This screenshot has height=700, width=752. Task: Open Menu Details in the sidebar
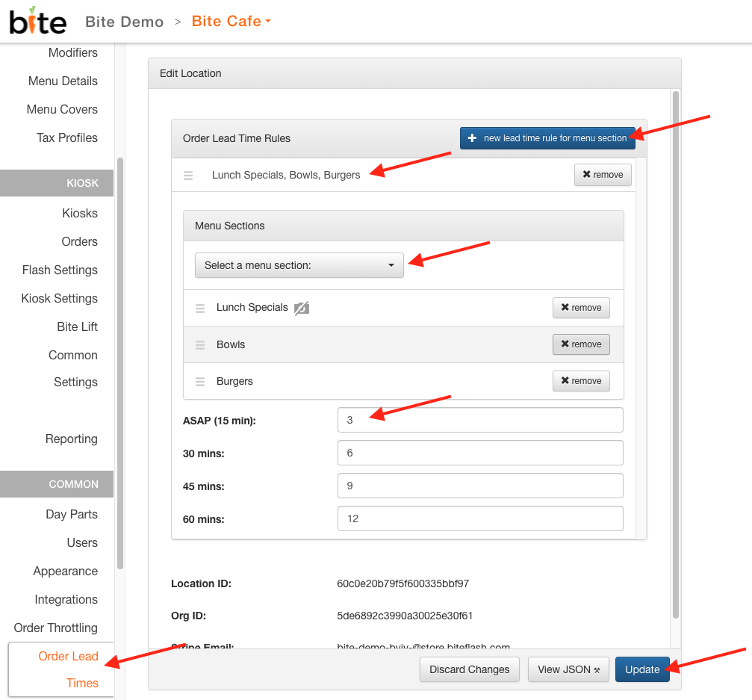tap(63, 81)
